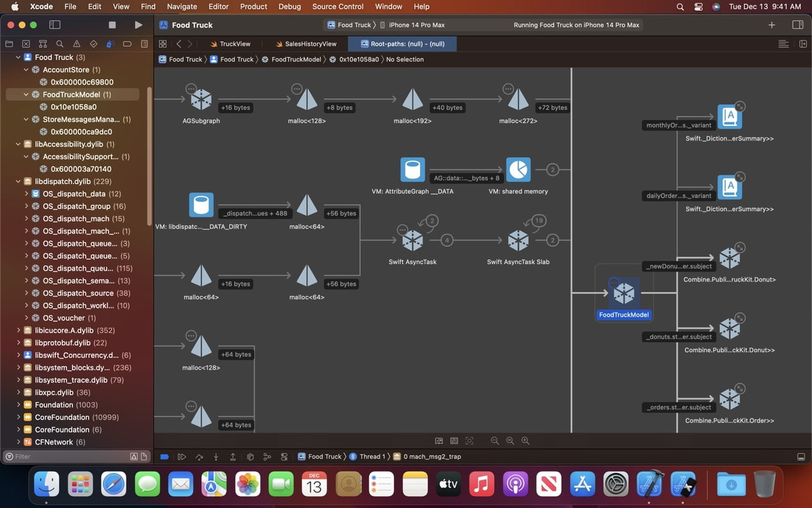Switch to the TruckView tab
The width and height of the screenshot is (812, 508).
click(x=230, y=44)
